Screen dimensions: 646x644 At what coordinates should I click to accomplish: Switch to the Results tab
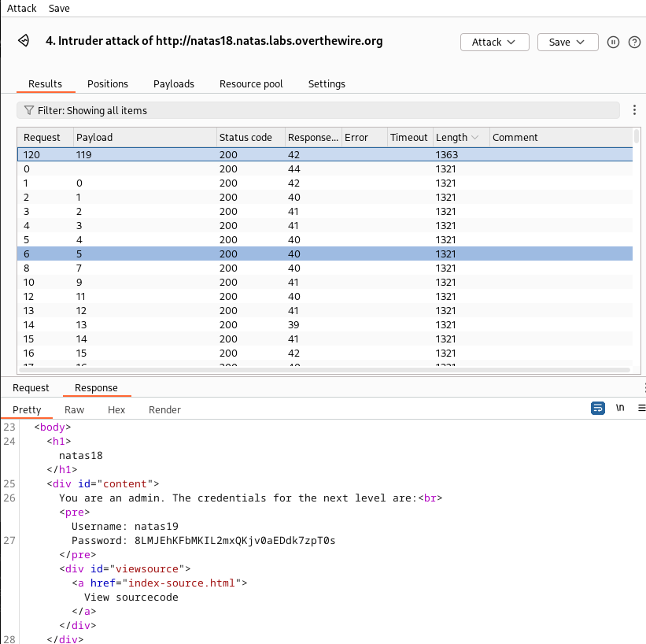click(46, 83)
